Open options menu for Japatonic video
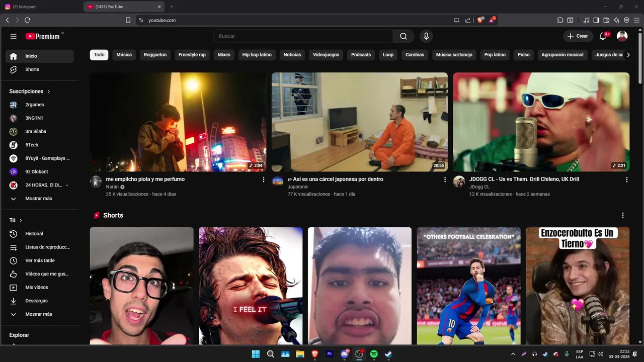Screen dimensions: 644x362 445,179
